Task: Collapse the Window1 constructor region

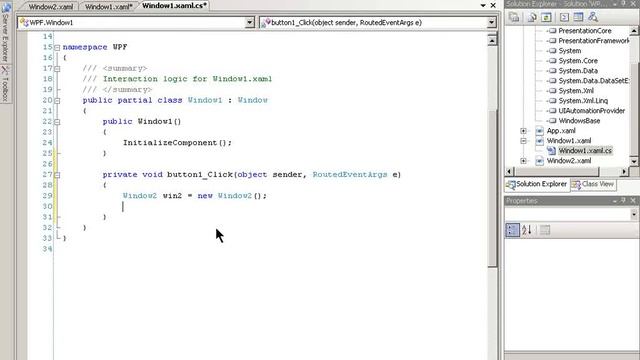Action: click(57, 122)
